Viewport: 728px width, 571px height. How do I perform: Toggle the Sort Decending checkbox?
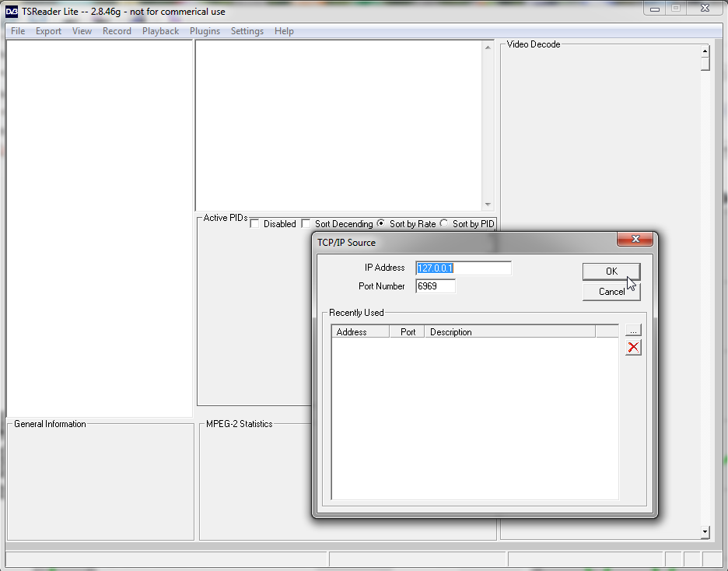pyautogui.click(x=306, y=224)
